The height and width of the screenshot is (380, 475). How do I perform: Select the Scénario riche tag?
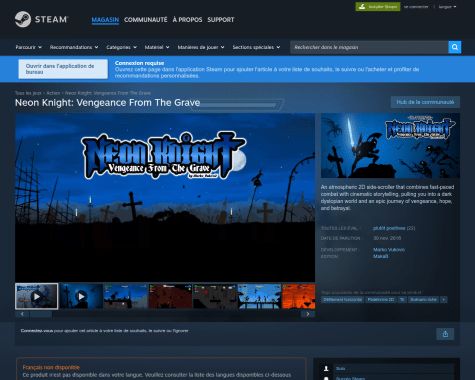point(423,300)
